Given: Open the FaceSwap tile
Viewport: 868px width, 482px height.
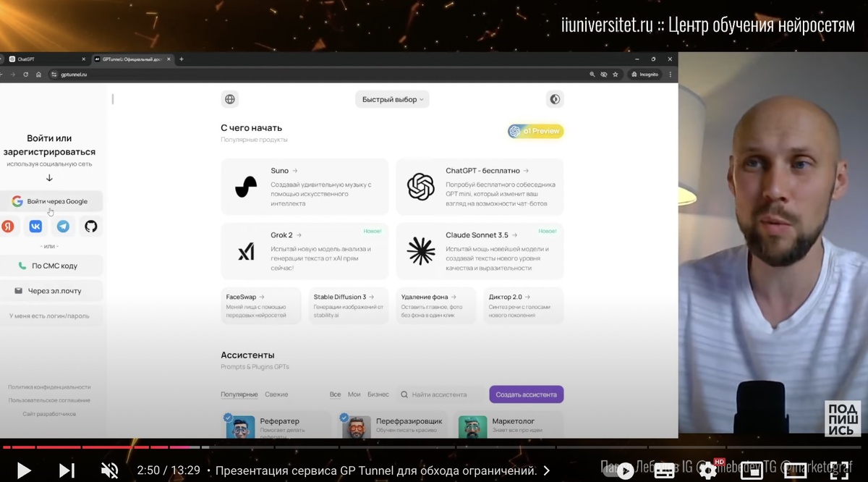Looking at the screenshot, I should (261, 305).
